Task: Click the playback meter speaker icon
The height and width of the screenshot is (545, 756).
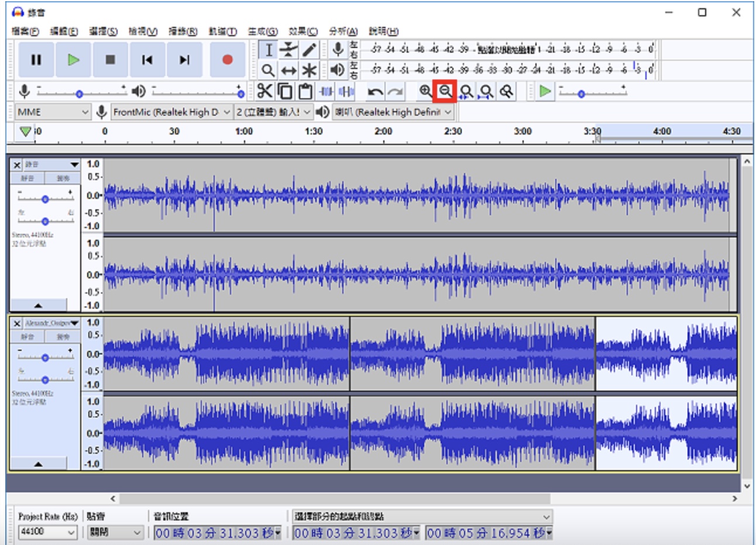Action: [338, 70]
